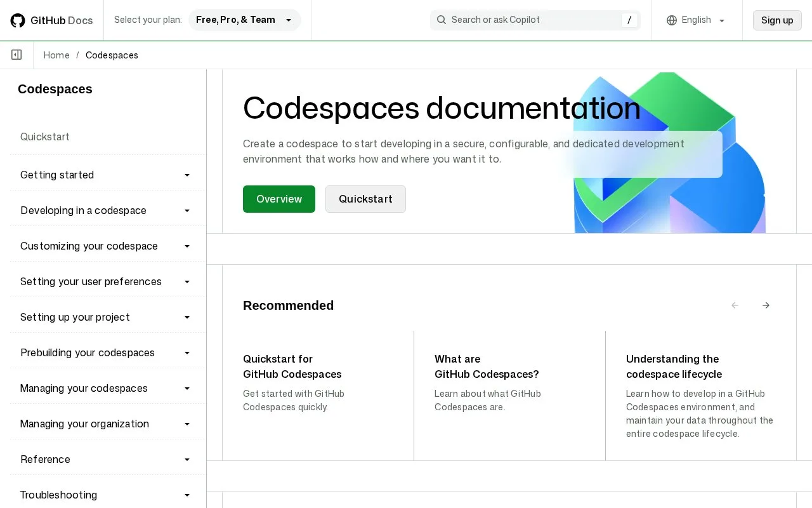The height and width of the screenshot is (508, 812).
Task: Go to next recommended articles arrow
Action: point(766,305)
